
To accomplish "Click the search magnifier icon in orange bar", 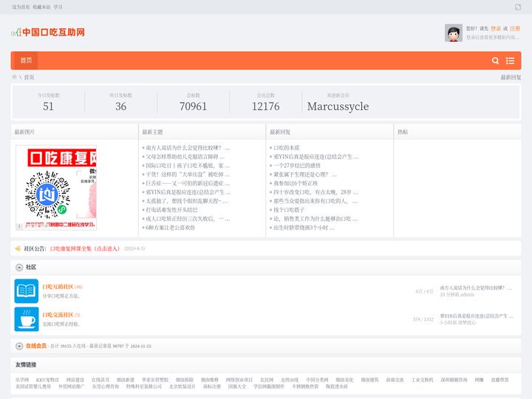I will tap(495, 61).
